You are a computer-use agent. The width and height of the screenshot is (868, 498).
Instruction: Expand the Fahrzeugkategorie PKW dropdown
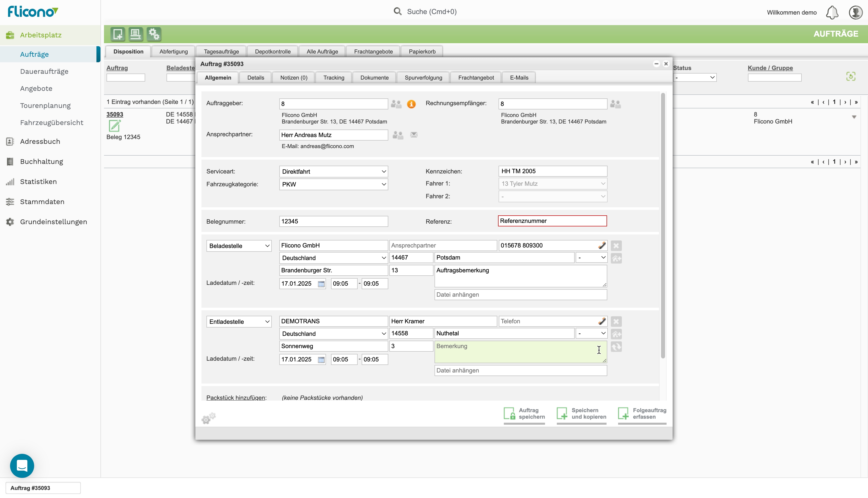point(333,184)
